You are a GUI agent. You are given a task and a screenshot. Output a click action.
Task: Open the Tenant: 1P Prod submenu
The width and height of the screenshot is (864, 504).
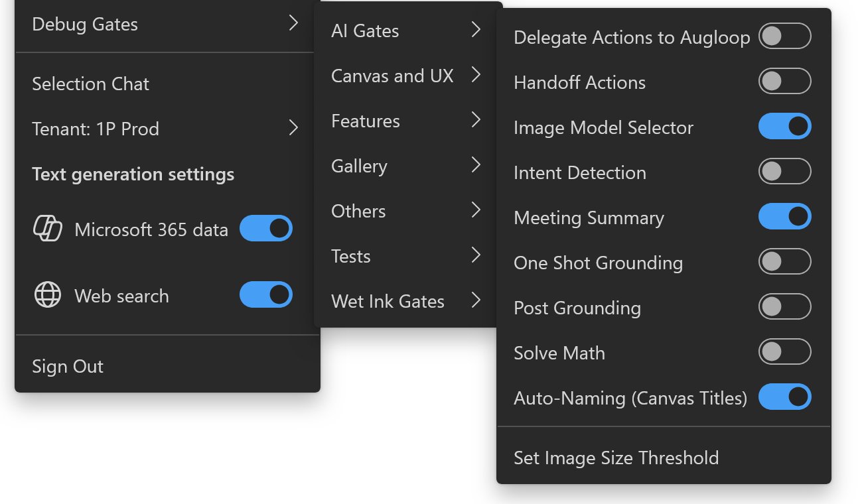click(159, 129)
